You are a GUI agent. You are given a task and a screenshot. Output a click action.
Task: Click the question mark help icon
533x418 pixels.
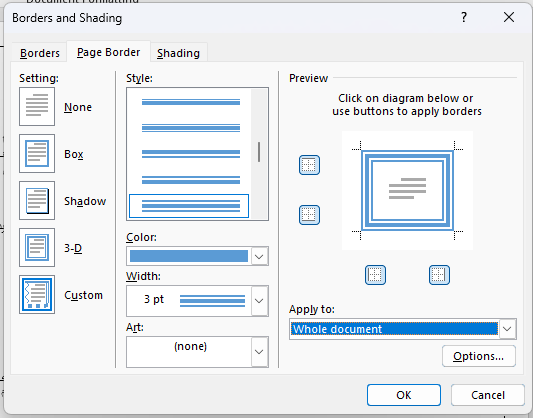tap(464, 17)
